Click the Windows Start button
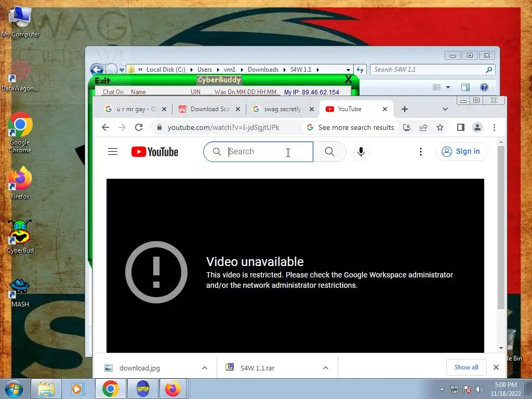 pyautogui.click(x=13, y=389)
